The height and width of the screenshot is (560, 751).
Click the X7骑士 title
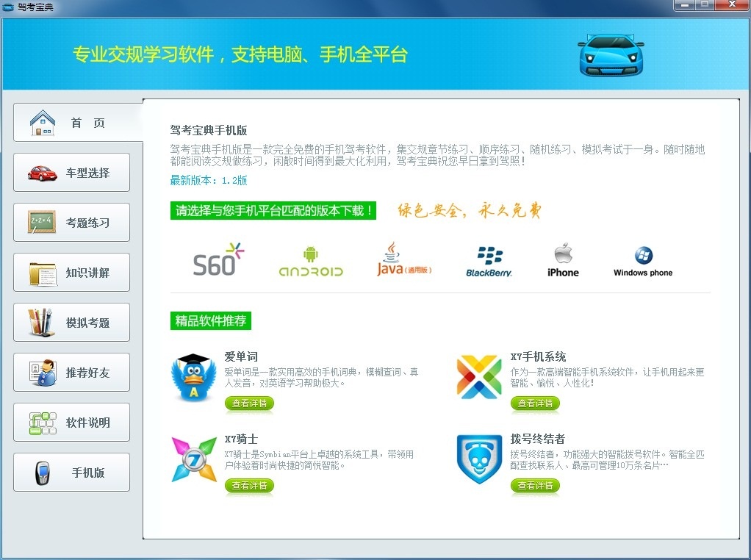(241, 439)
